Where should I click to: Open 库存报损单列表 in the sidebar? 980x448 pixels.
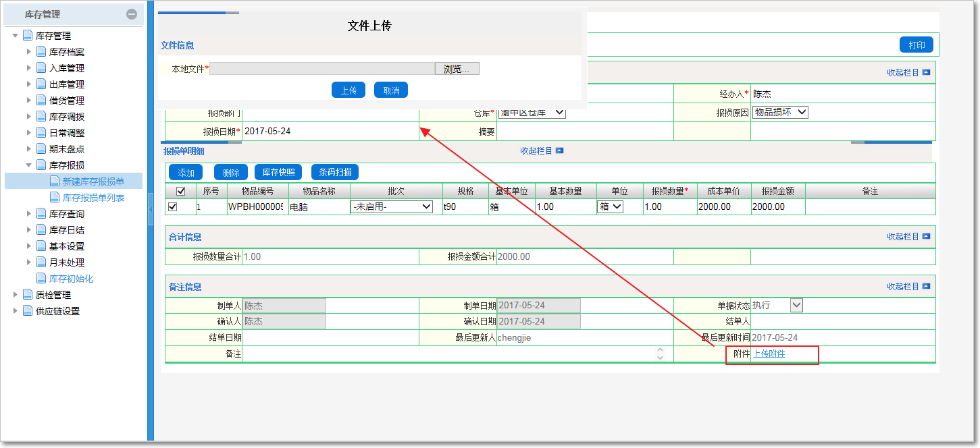[x=93, y=198]
